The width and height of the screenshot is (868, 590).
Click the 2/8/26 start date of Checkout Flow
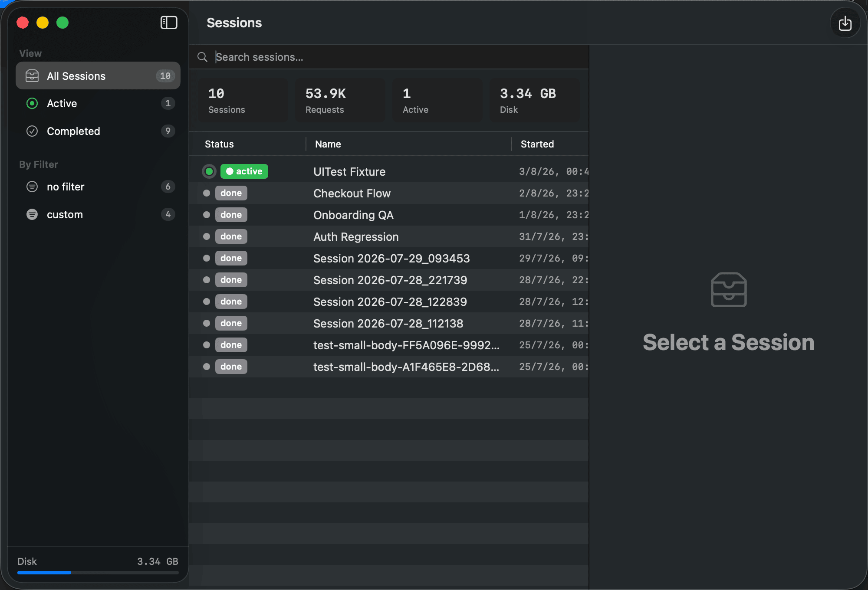pyautogui.click(x=554, y=193)
